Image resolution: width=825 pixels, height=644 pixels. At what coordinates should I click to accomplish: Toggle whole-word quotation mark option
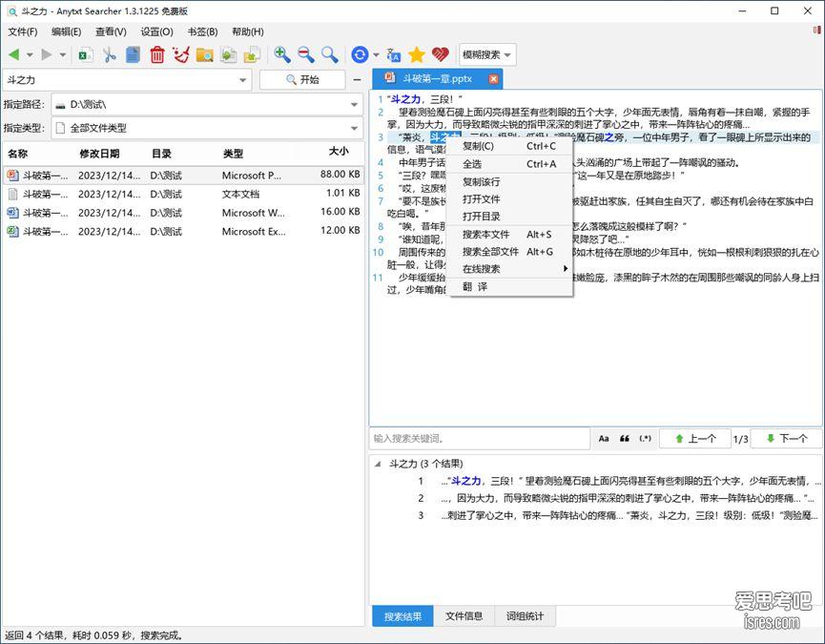[x=625, y=439]
